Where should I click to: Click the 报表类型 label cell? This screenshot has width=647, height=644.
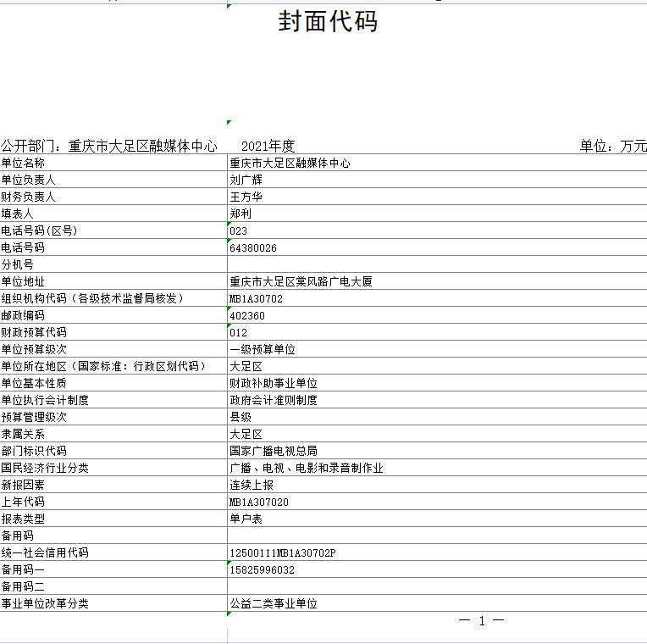[x=113, y=518]
